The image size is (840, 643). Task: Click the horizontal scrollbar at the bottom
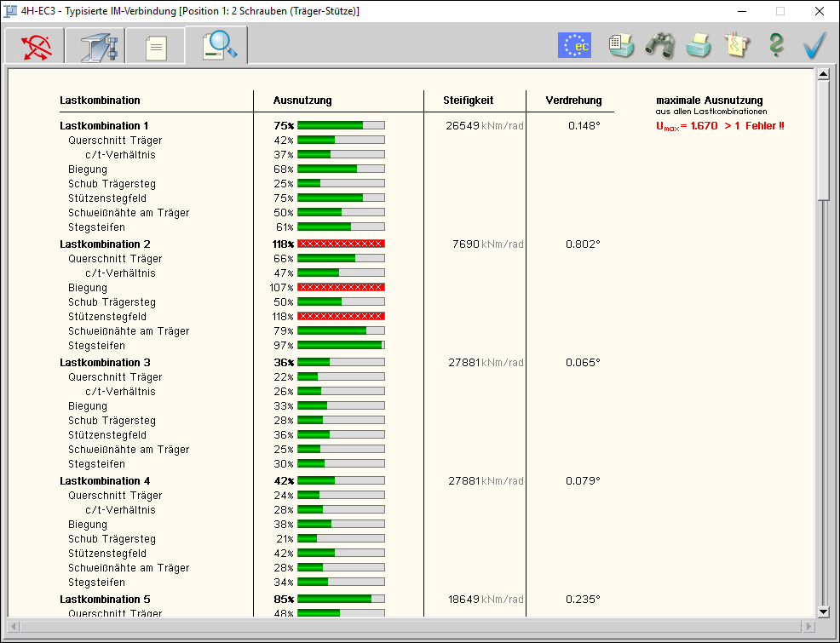tap(409, 627)
